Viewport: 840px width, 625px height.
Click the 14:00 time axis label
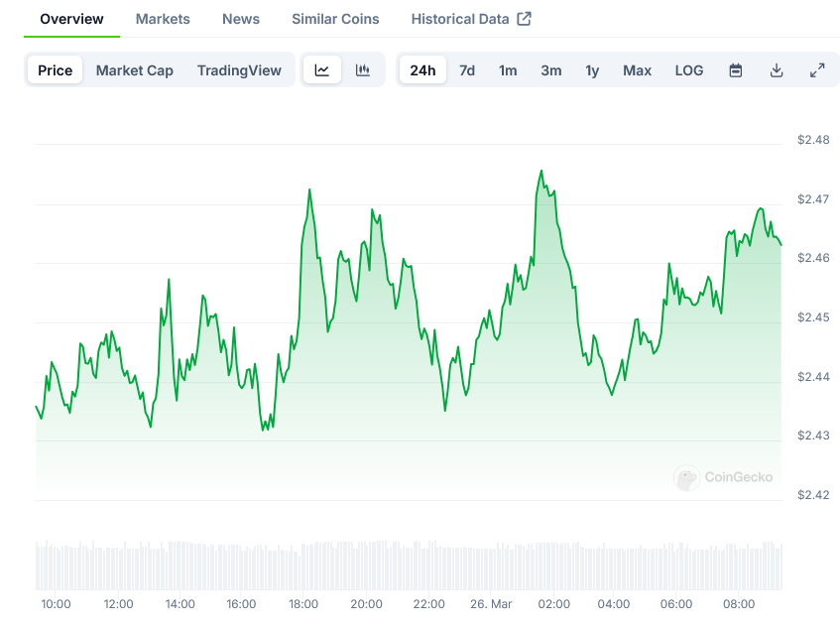click(180, 604)
